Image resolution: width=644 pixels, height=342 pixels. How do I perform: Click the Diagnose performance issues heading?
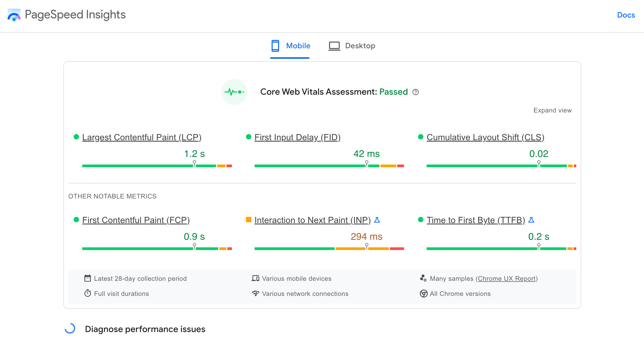point(145,329)
